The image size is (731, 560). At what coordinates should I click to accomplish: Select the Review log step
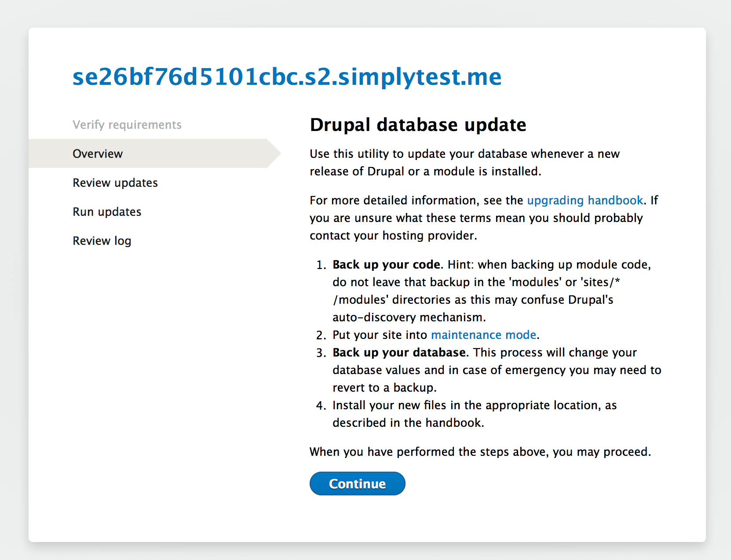pos(102,241)
